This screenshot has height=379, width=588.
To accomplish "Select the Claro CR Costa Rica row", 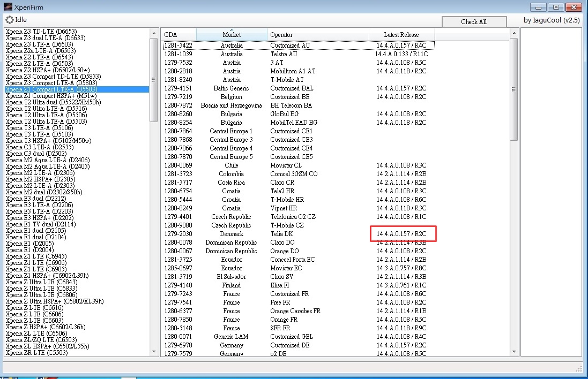I will [x=299, y=183].
